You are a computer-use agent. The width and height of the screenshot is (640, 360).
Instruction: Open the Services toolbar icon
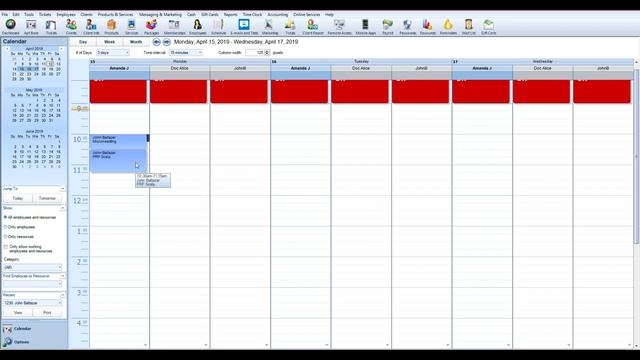[x=131, y=27]
